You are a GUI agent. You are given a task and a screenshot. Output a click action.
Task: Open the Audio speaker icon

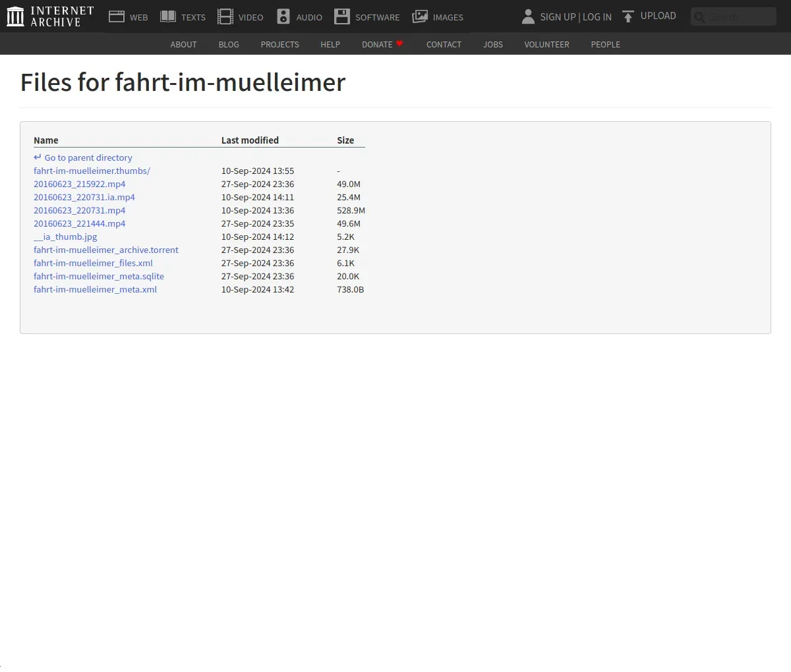coord(283,16)
